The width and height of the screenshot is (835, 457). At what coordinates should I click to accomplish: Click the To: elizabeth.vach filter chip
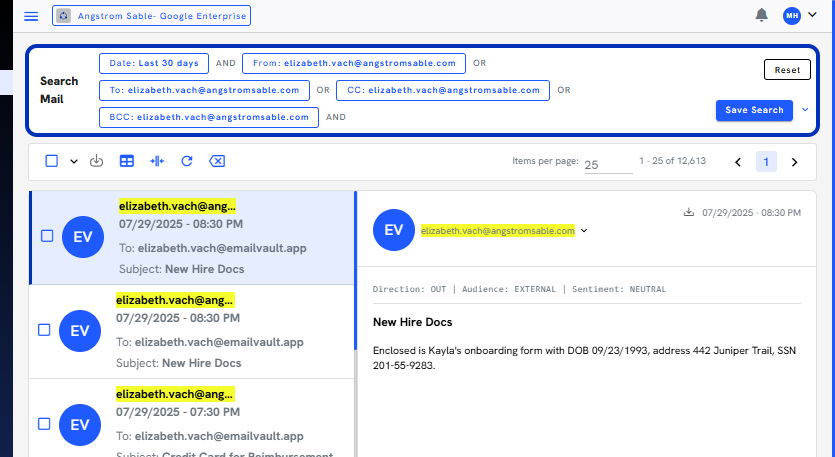point(204,91)
